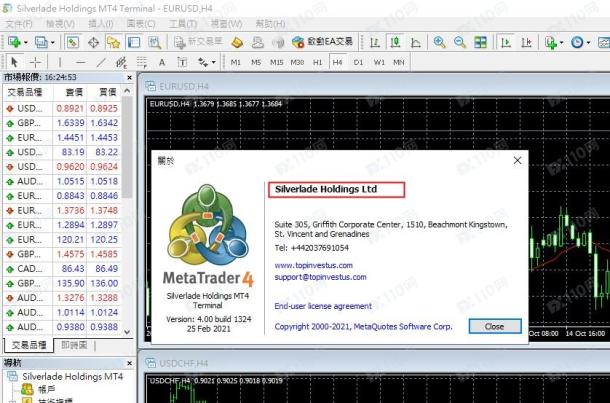The width and height of the screenshot is (610, 403).
Task: Zoom out of the chart
Action: [460, 42]
